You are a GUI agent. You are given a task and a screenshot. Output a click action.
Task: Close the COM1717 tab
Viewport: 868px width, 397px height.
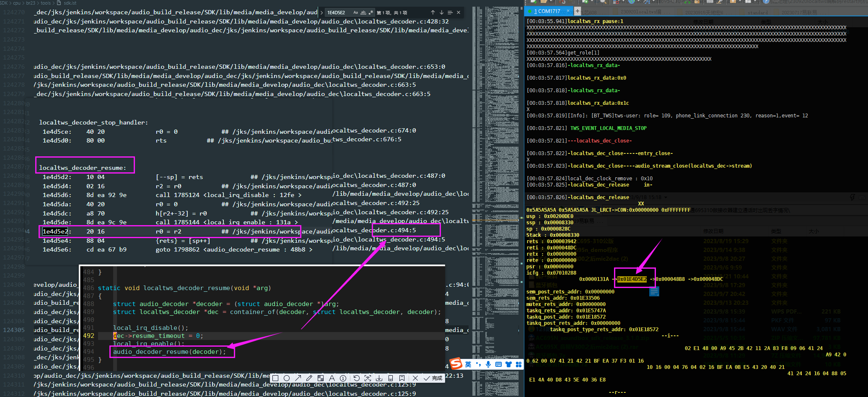pos(568,11)
